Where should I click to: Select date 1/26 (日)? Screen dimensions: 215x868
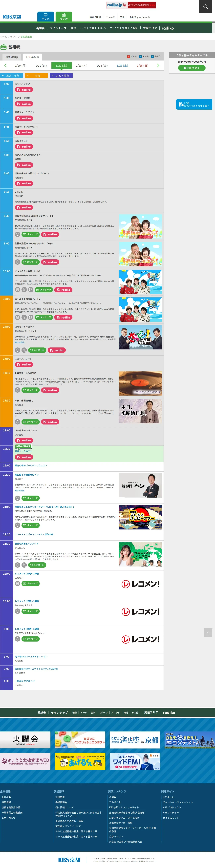click(x=143, y=66)
